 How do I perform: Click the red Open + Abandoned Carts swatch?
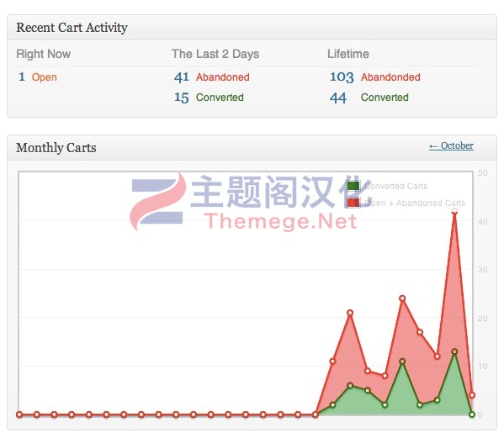coord(353,203)
